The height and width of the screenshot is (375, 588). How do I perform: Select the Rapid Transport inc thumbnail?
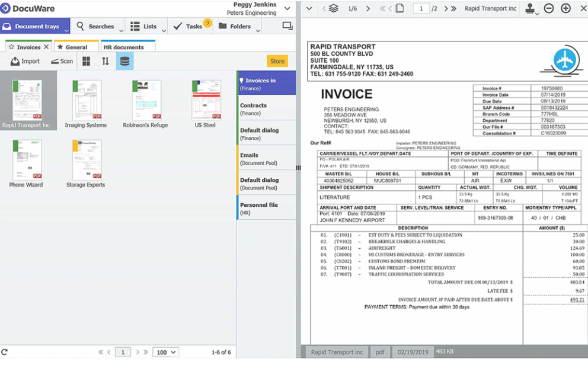pos(27,100)
